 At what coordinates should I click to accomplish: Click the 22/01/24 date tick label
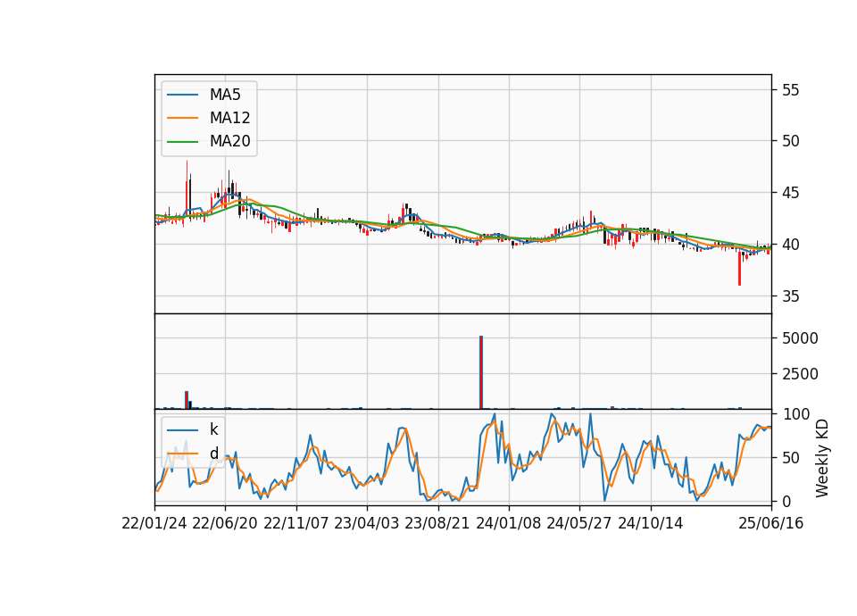click(154, 523)
